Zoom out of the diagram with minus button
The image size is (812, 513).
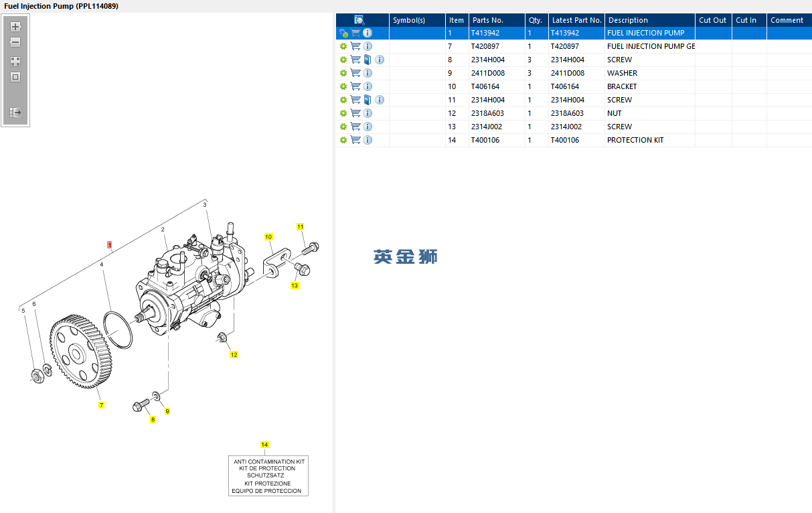(x=15, y=42)
